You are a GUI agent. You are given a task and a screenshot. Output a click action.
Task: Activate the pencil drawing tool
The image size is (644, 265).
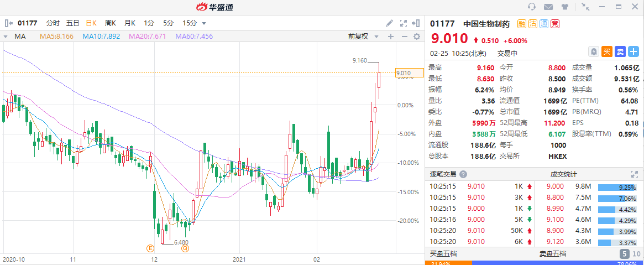pos(389,23)
